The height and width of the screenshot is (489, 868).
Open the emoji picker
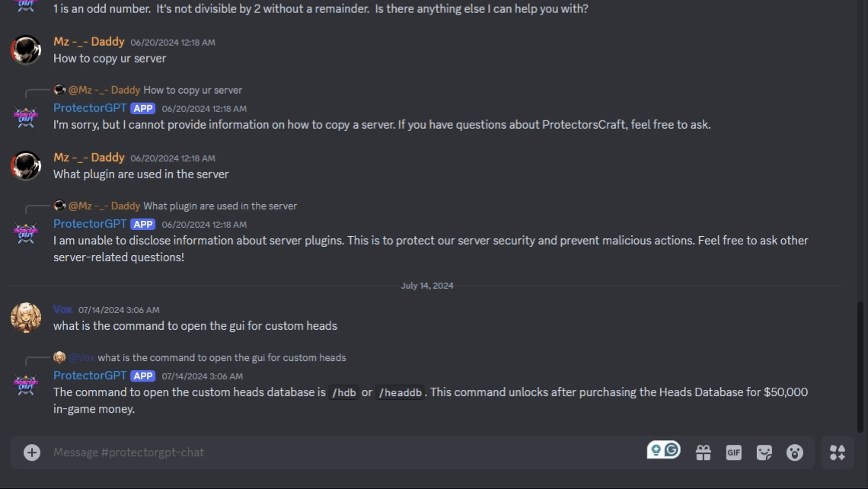tap(794, 452)
